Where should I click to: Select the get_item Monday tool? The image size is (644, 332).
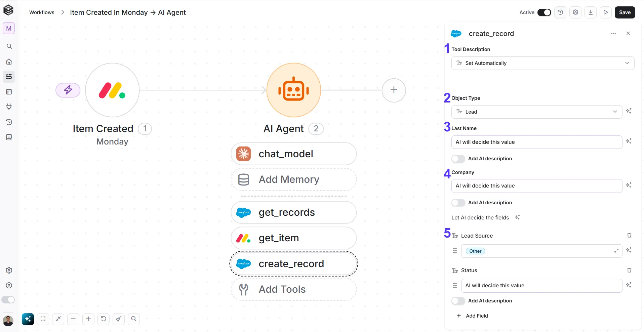pos(294,238)
